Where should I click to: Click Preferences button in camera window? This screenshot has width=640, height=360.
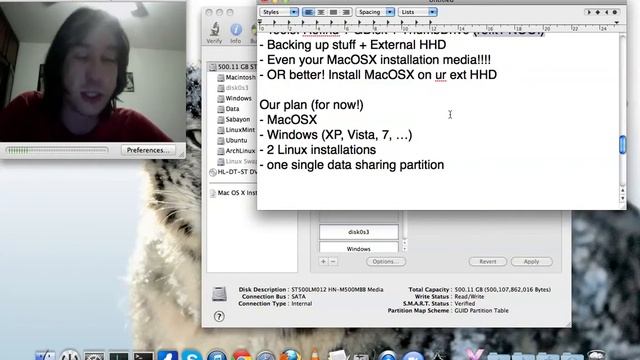click(x=148, y=150)
